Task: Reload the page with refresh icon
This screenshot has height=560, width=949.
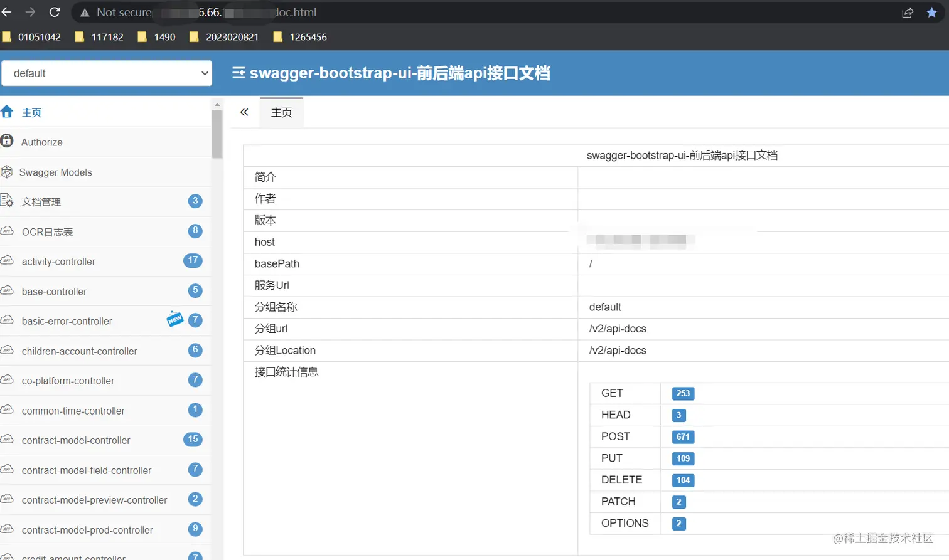Action: (x=55, y=12)
